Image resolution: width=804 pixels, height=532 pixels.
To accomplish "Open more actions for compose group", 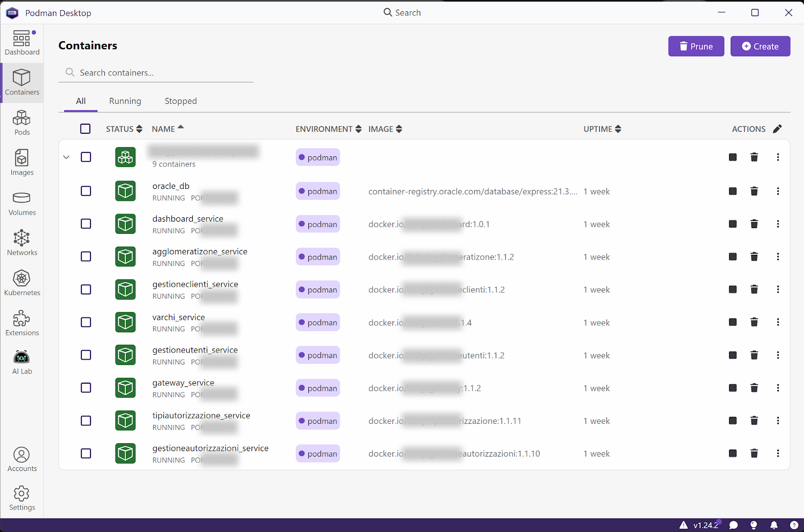I will 778,157.
